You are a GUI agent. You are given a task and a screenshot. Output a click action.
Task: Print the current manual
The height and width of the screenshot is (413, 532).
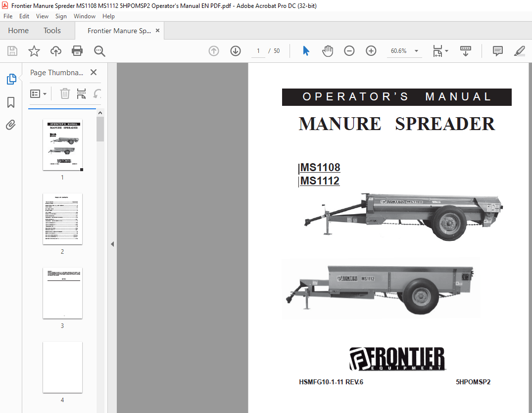77,50
